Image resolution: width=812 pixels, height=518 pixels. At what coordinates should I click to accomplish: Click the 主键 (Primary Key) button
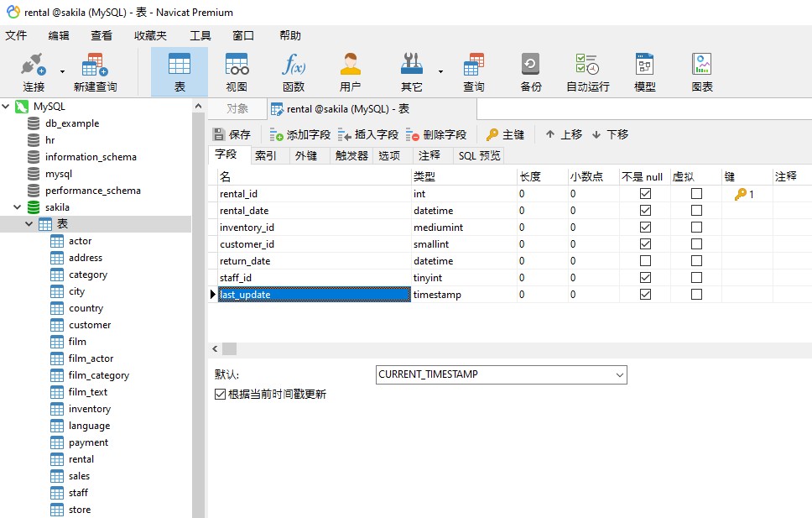pyautogui.click(x=506, y=135)
